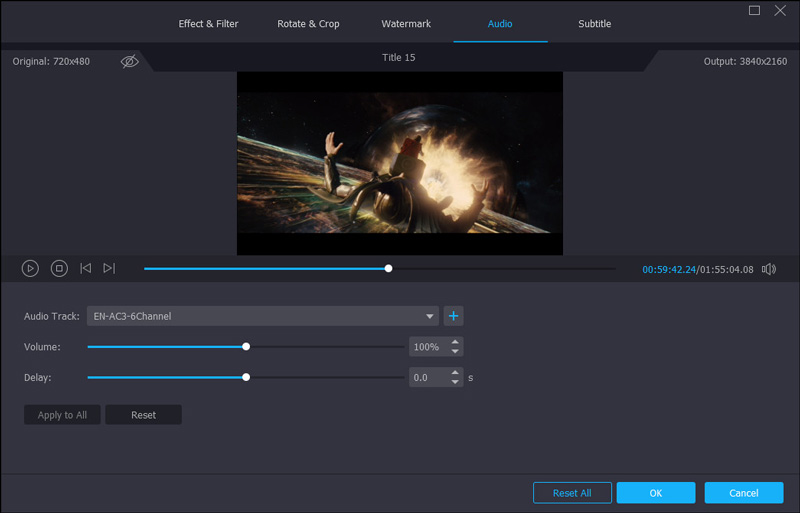Open the Subtitle tab
The width and height of the screenshot is (800, 513).
594,24
